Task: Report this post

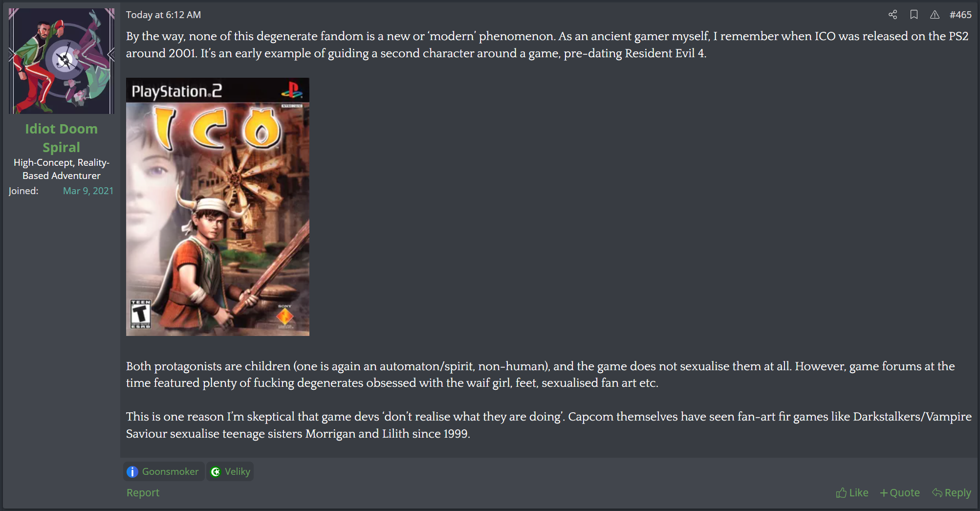Action: pyautogui.click(x=143, y=492)
